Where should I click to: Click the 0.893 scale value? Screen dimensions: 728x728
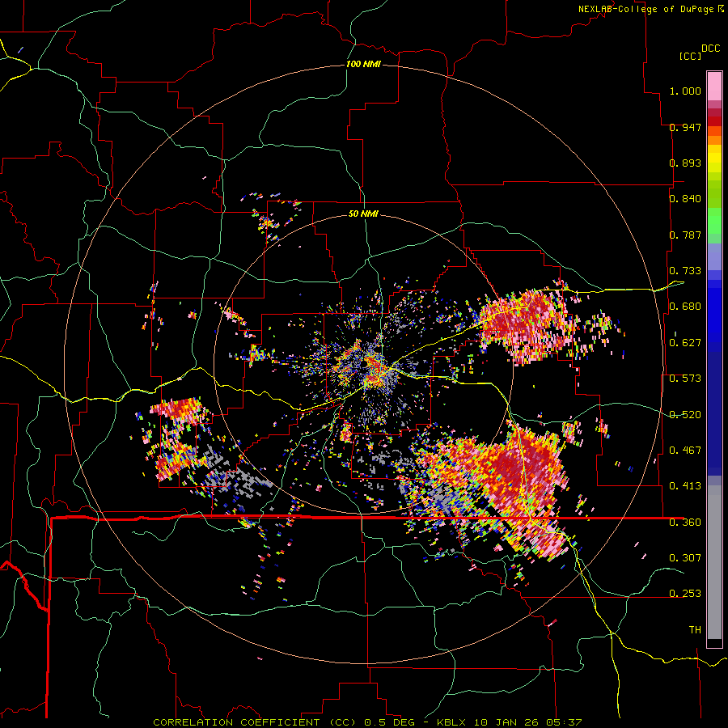685,163
